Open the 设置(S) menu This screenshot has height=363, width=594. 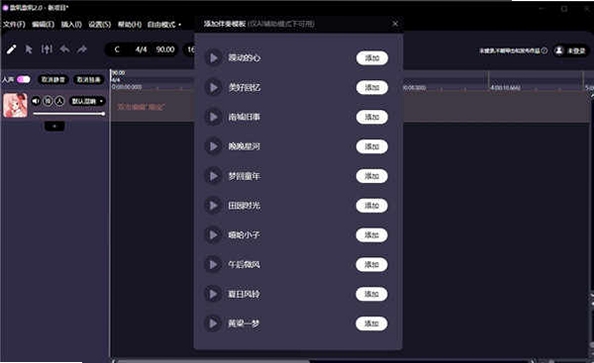pos(100,25)
